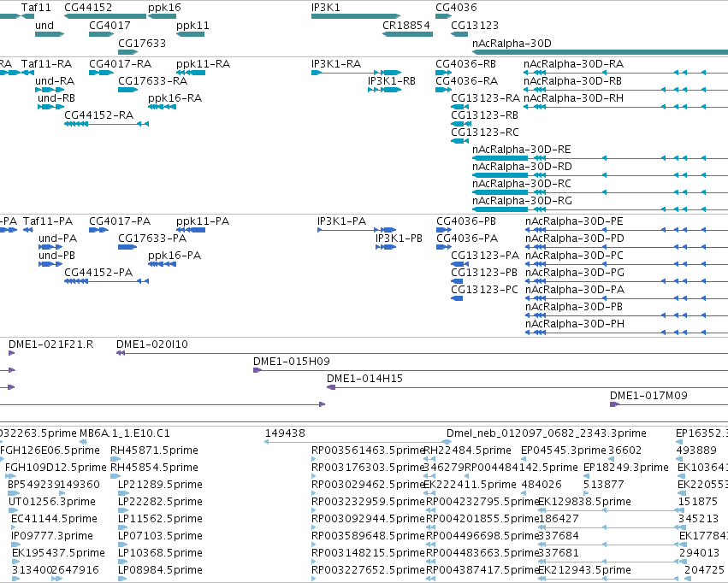728x583 pixels.
Task: Select transcript IP3K1-RB label
Action: coord(392,80)
